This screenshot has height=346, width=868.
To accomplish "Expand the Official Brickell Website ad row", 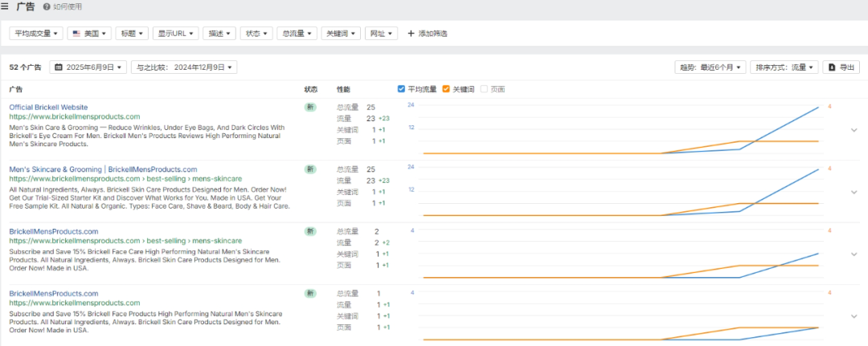I will tap(854, 130).
